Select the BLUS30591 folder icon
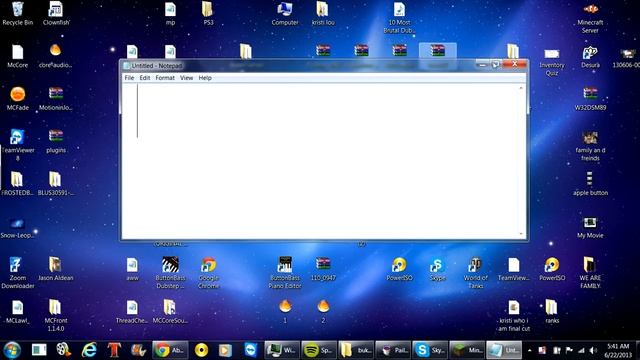The width and height of the screenshot is (640, 360). [56, 184]
